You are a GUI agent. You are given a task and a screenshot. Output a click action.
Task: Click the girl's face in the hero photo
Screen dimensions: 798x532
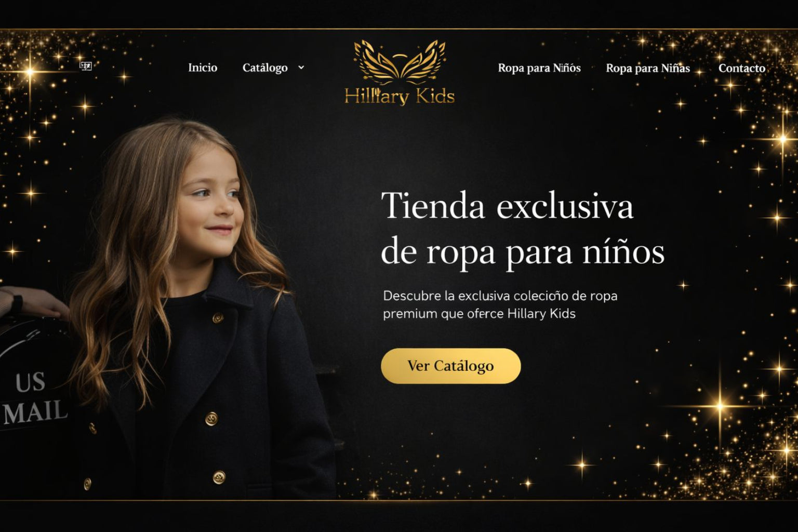point(213,205)
